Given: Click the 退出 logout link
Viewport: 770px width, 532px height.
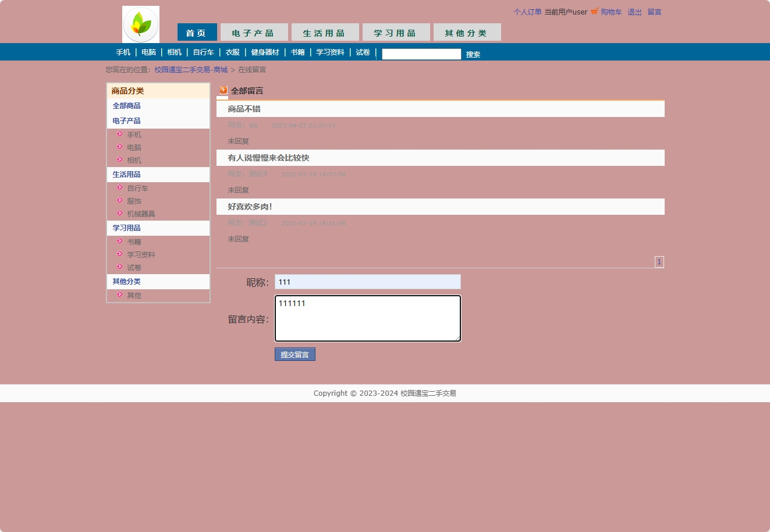Looking at the screenshot, I should click(x=634, y=12).
